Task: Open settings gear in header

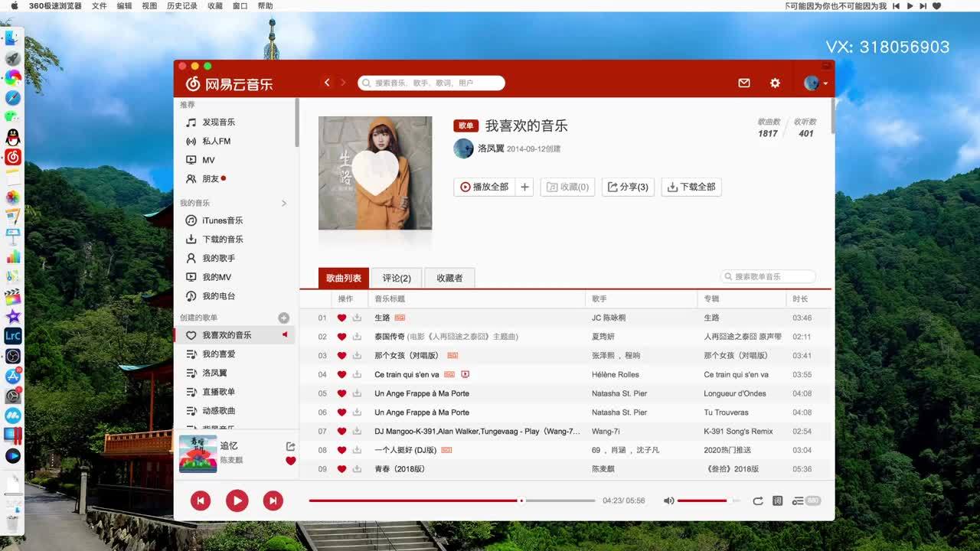Action: pos(775,83)
